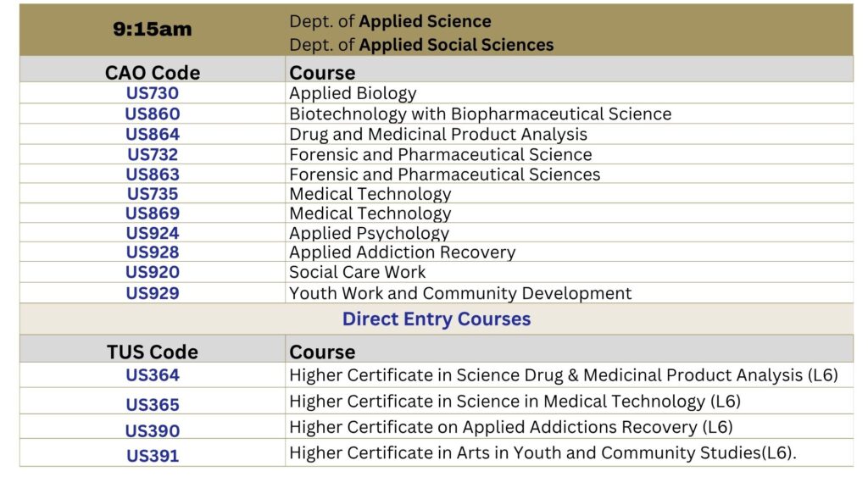
Task: Click US928 Applied Addiction Recovery code
Action: (153, 252)
